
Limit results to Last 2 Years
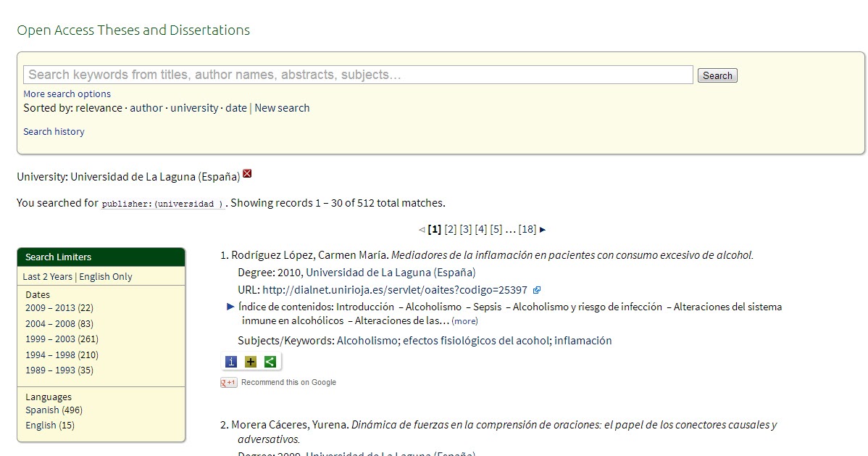[48, 276]
